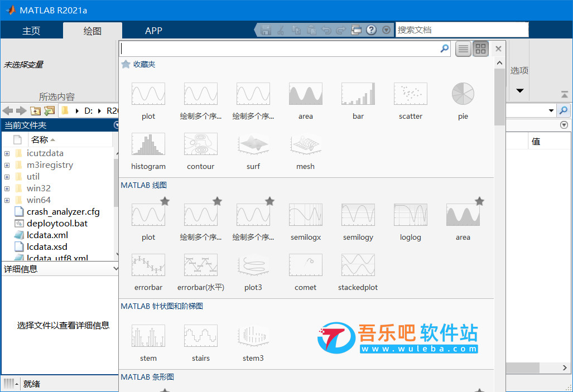Select the semilogx line plot

coord(306,222)
